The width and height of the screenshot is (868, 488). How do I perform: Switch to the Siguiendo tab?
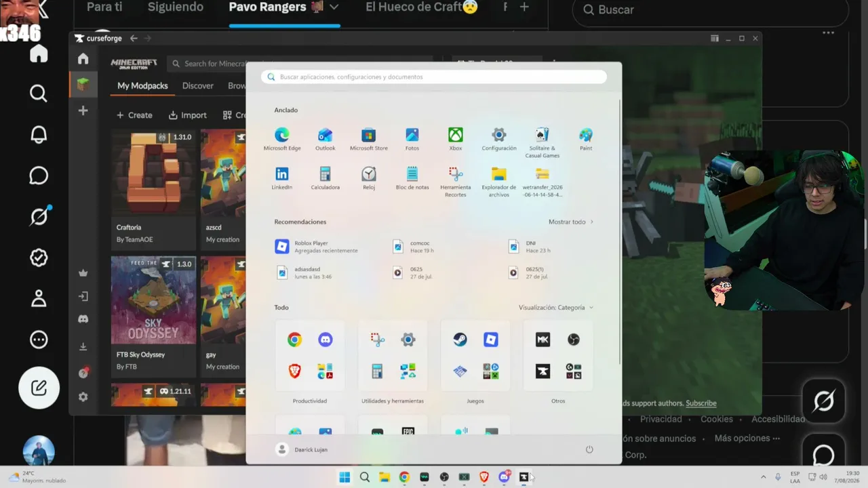point(176,7)
